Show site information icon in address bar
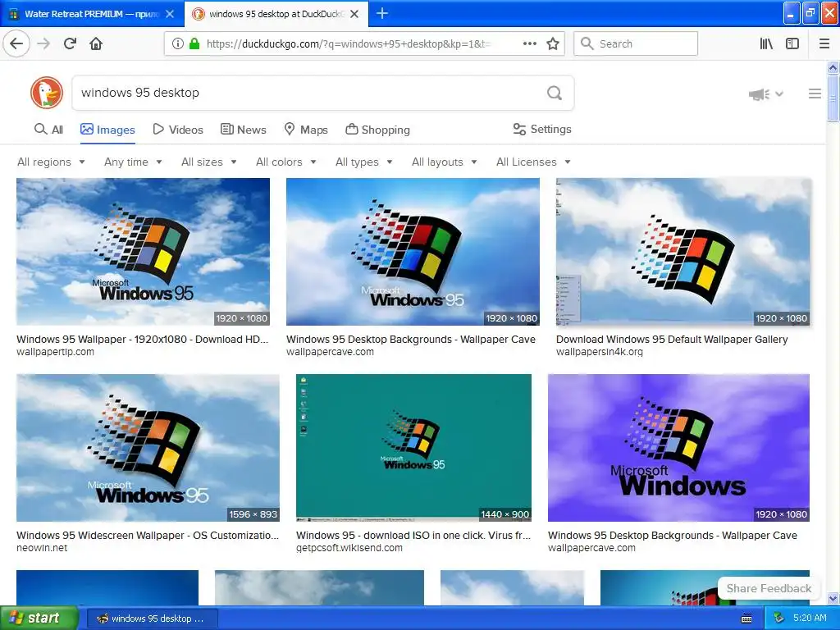Image resolution: width=840 pixels, height=630 pixels. [x=178, y=43]
